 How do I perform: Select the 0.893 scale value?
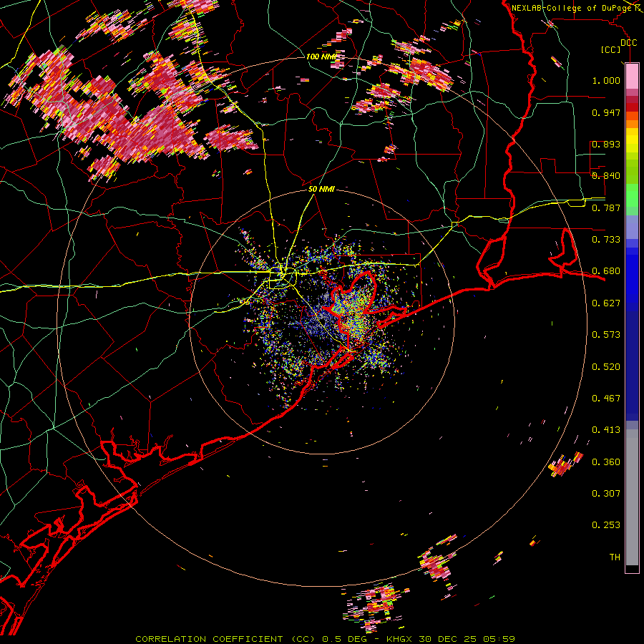coord(606,144)
